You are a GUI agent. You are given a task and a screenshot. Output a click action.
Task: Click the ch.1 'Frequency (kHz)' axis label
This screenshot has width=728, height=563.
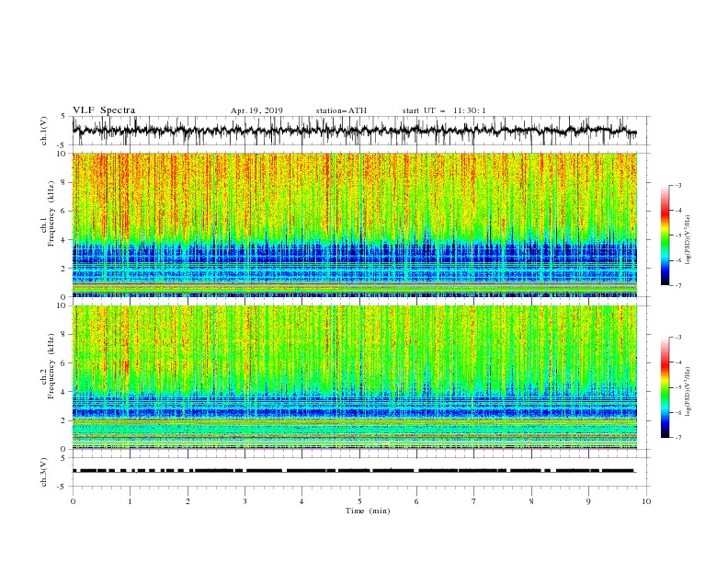coord(51,213)
